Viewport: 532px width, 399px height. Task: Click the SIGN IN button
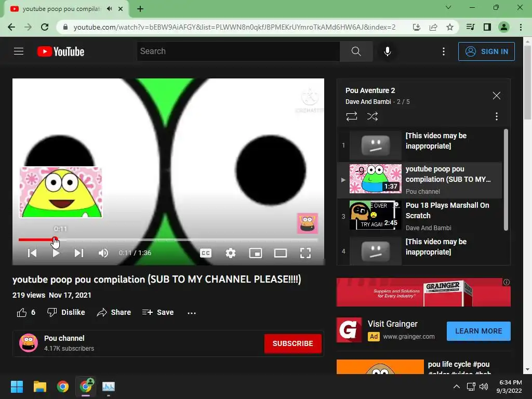coord(486,51)
